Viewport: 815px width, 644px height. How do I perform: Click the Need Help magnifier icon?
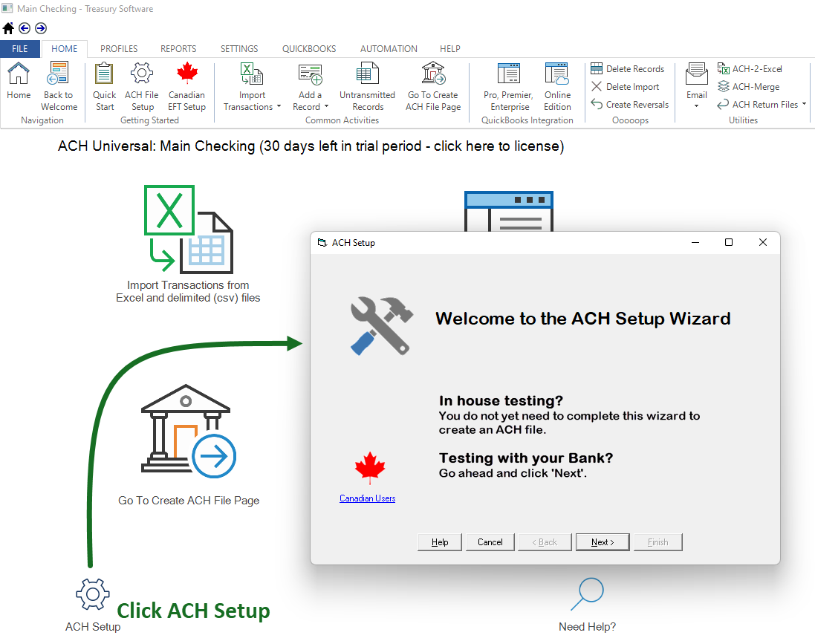tap(588, 594)
